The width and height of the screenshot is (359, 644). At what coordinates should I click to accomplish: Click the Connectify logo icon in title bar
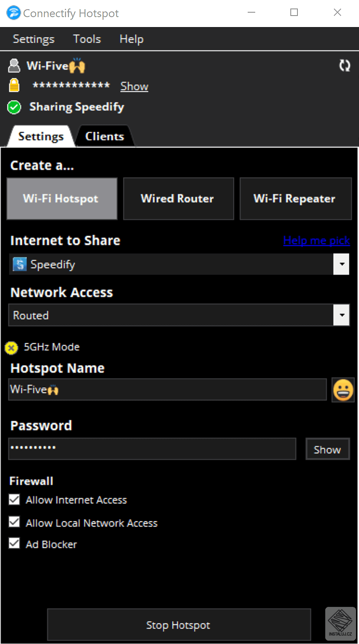click(13, 13)
